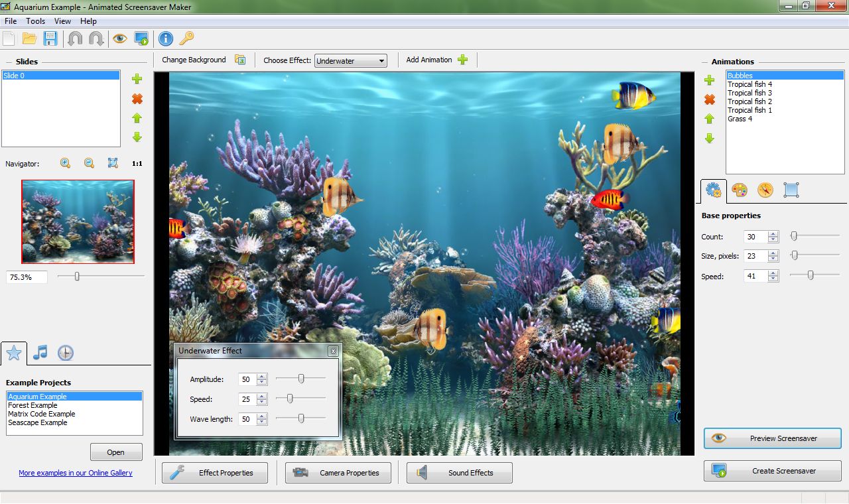The image size is (849, 504).
Task: Click the Preview Screensaver button
Action: (772, 438)
